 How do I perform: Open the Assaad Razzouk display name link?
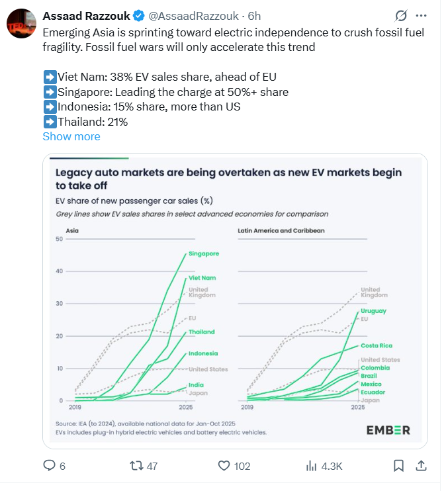tap(86, 15)
